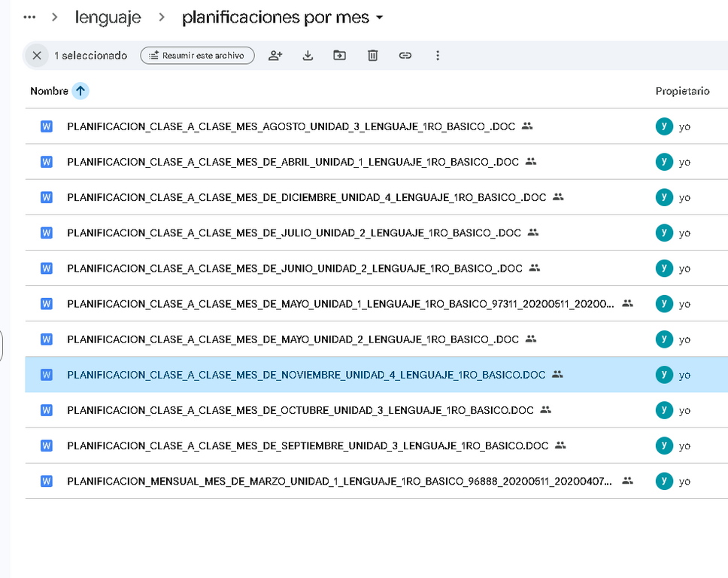Click the '1 seleccionado' selection count label
The height and width of the screenshot is (578, 728).
90,56
